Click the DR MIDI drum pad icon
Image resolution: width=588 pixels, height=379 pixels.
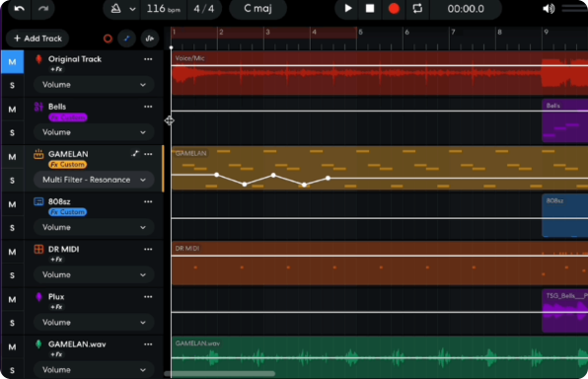pos(38,249)
